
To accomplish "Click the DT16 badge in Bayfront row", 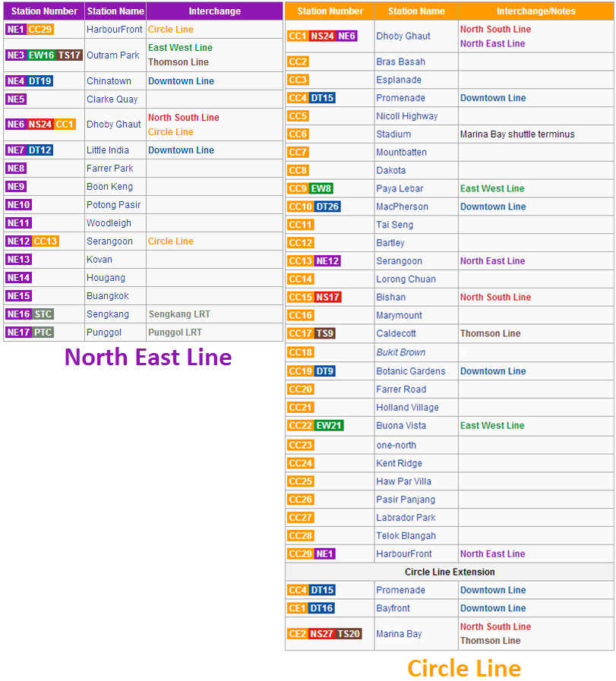I will [321, 609].
